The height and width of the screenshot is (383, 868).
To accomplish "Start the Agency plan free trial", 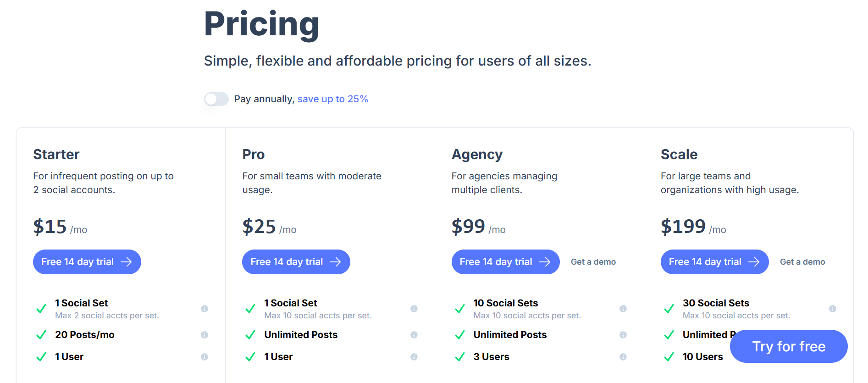I will [x=505, y=261].
